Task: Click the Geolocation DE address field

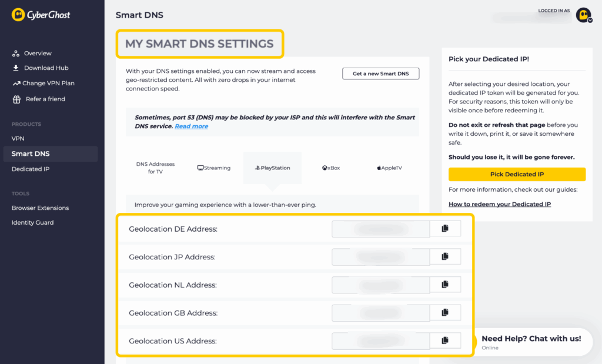Action: 380,229
